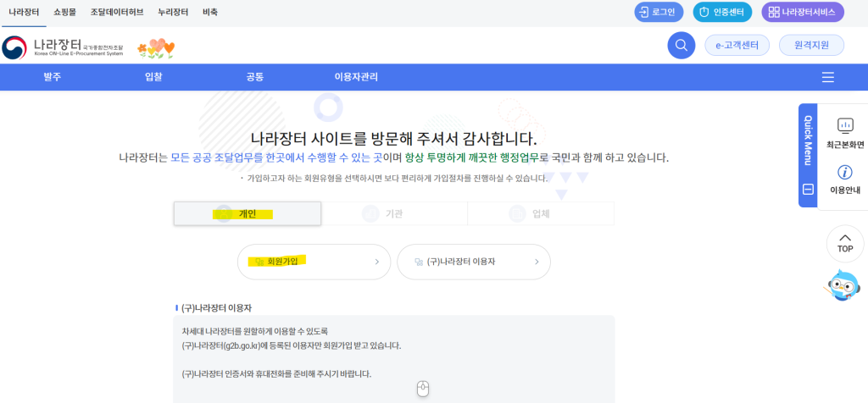Open the 발주 menu
868x403 pixels.
52,77
